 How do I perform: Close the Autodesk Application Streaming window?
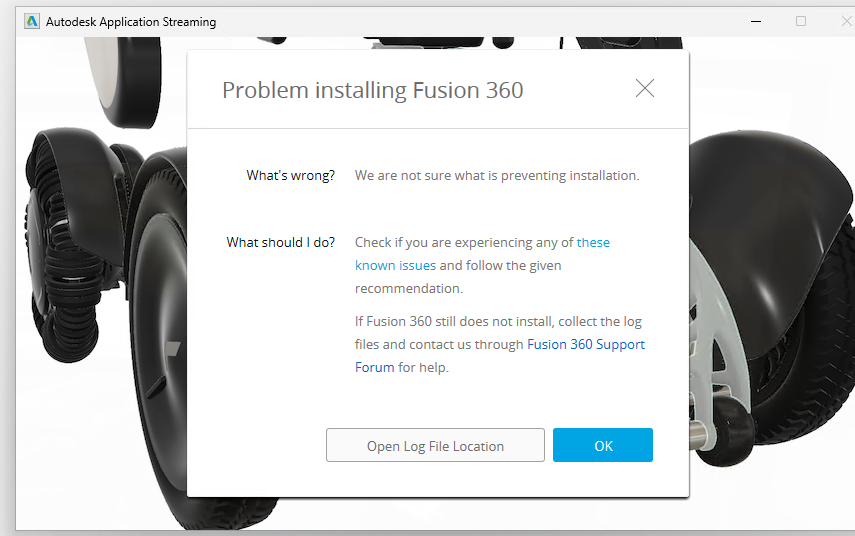[843, 21]
